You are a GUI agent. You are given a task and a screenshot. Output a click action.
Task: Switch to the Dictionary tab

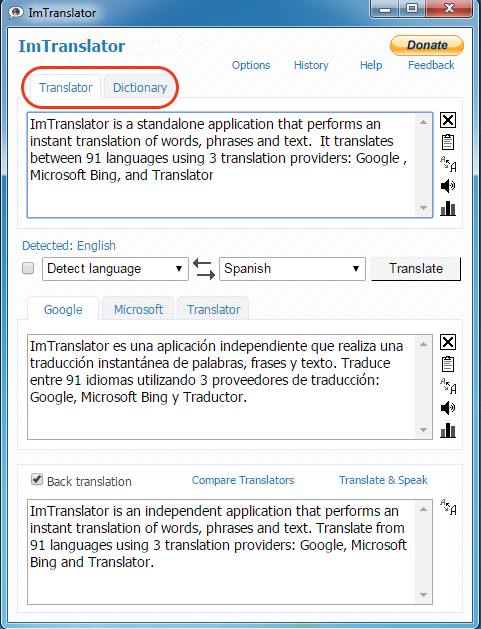(x=140, y=87)
